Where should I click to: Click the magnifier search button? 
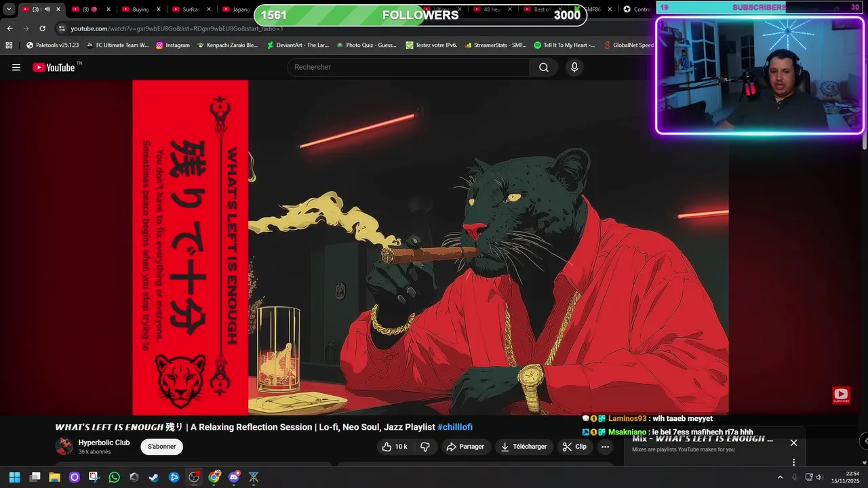point(544,67)
